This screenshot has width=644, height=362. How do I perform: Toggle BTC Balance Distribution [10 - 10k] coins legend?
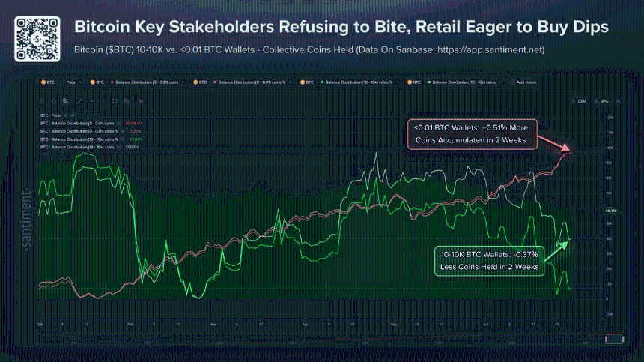[77, 147]
